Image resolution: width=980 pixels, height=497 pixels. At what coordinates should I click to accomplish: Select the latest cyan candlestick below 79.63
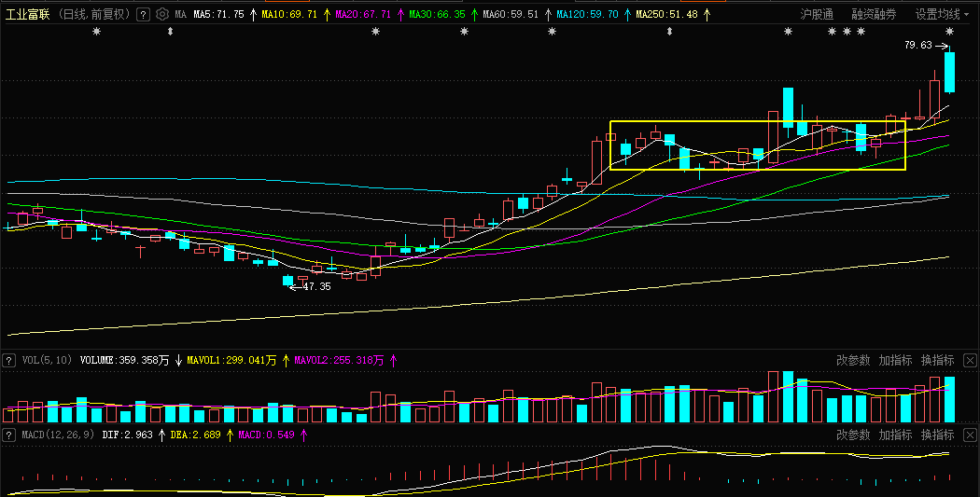(949, 70)
